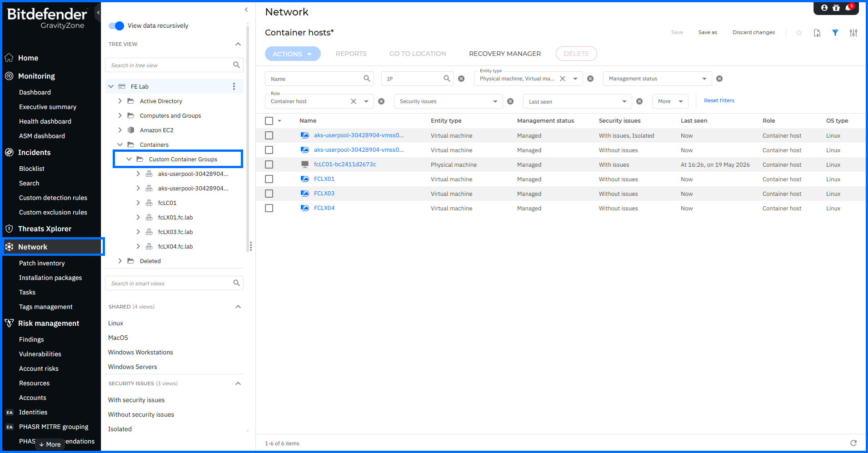Click the FE Lab three-dot menu icon
This screenshot has height=453, width=868.
coord(234,86)
